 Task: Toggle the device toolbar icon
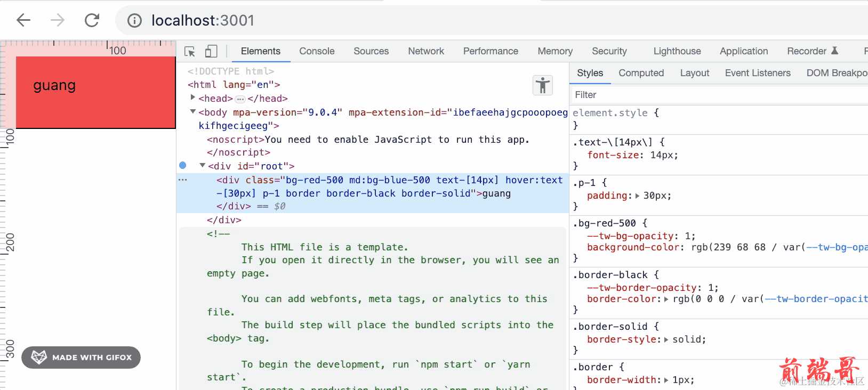pos(211,51)
